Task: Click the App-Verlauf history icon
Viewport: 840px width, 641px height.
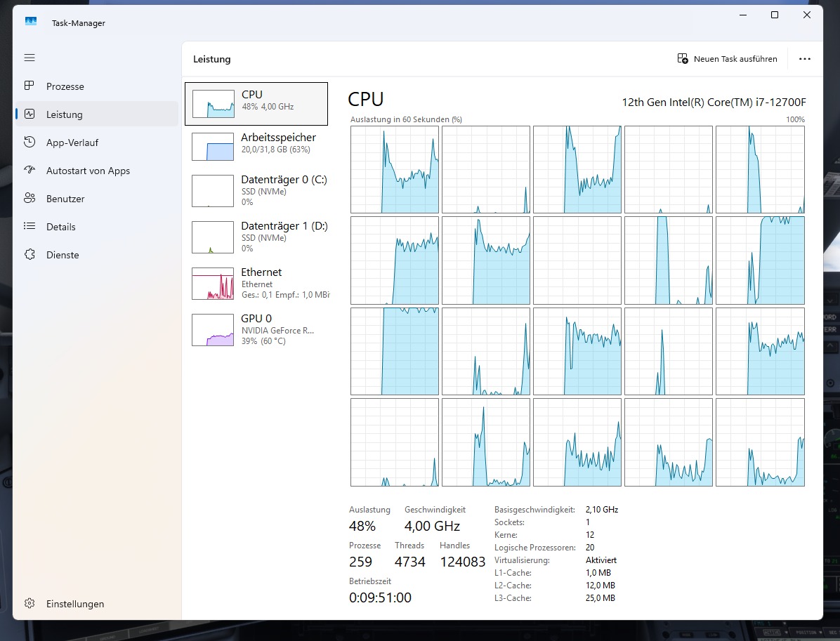Action: [x=29, y=142]
